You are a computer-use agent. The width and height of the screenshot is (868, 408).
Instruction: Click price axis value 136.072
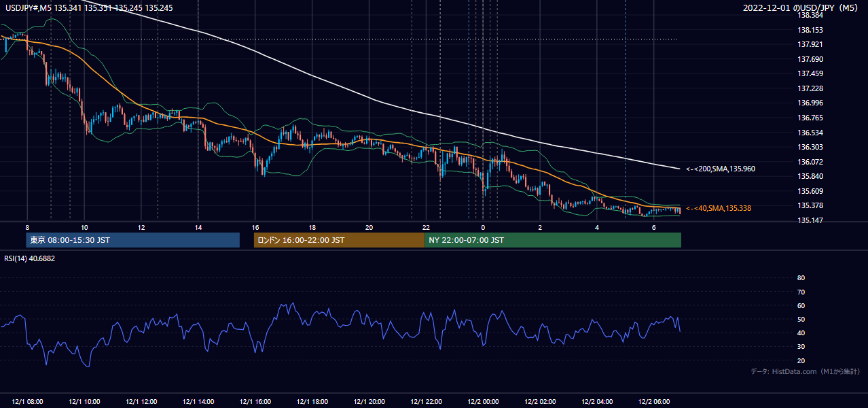(810, 162)
